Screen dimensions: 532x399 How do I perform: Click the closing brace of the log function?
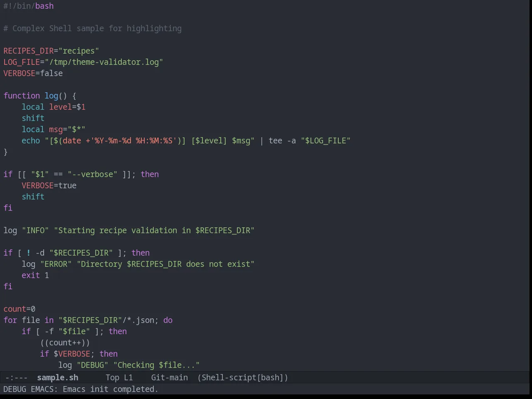5,152
